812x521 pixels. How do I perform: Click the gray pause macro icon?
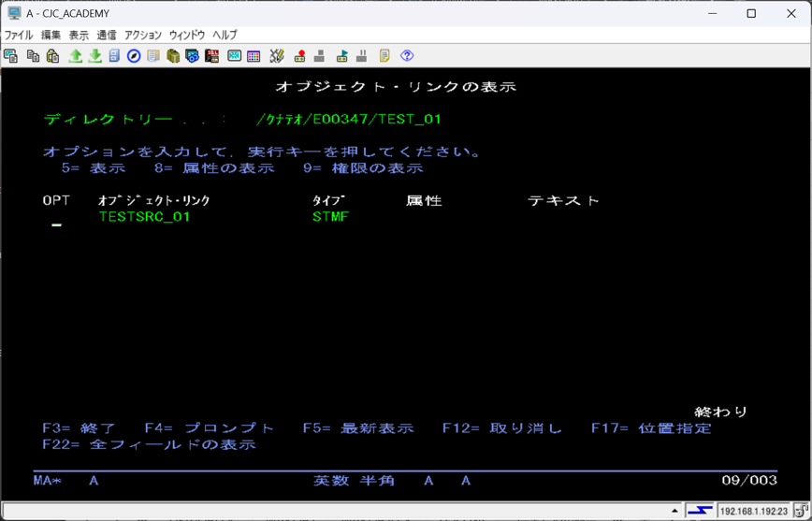361,56
